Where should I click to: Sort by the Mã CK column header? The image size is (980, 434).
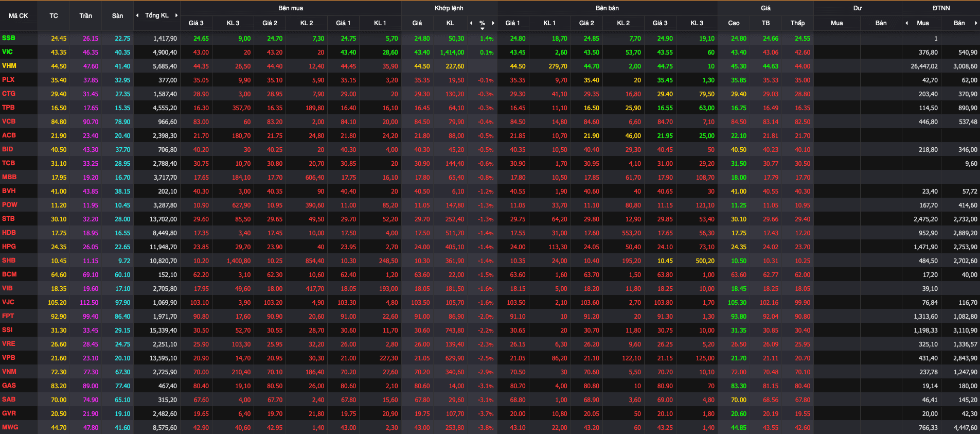click(19, 16)
